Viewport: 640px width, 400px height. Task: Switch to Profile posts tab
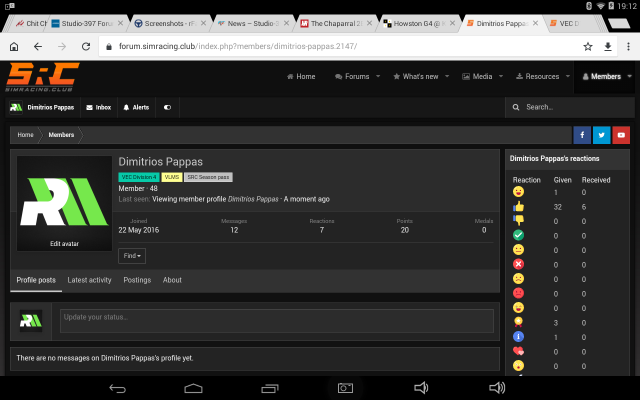[36, 280]
